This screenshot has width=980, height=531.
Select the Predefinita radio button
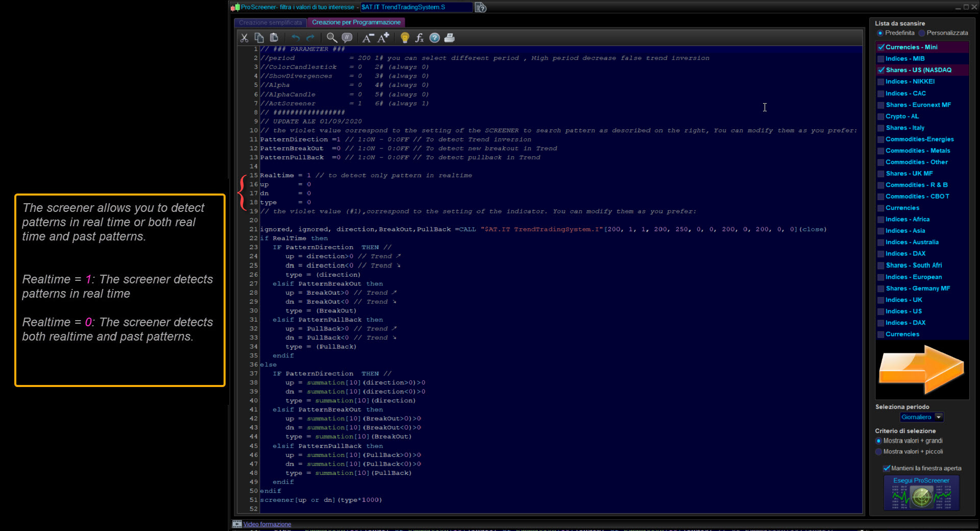(880, 33)
